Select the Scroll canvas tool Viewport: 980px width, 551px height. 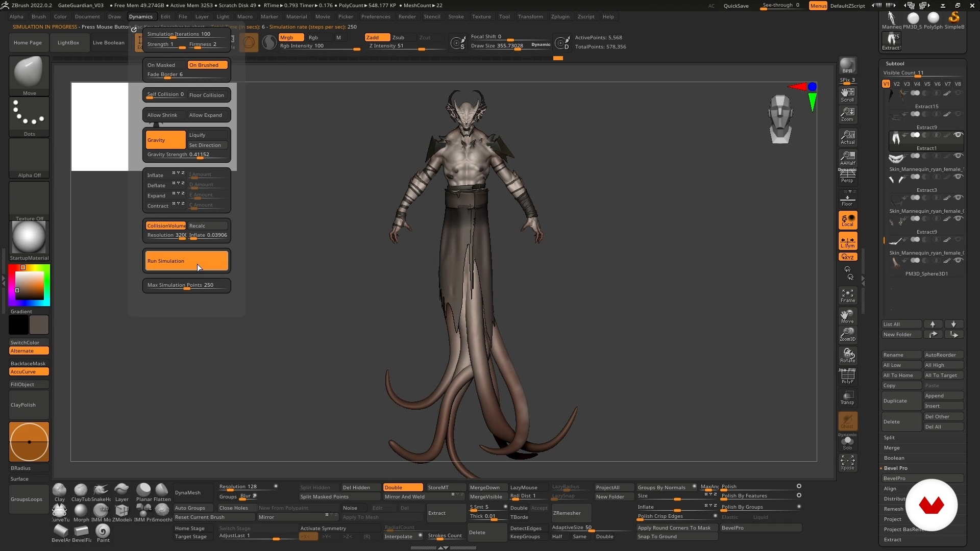847,94
